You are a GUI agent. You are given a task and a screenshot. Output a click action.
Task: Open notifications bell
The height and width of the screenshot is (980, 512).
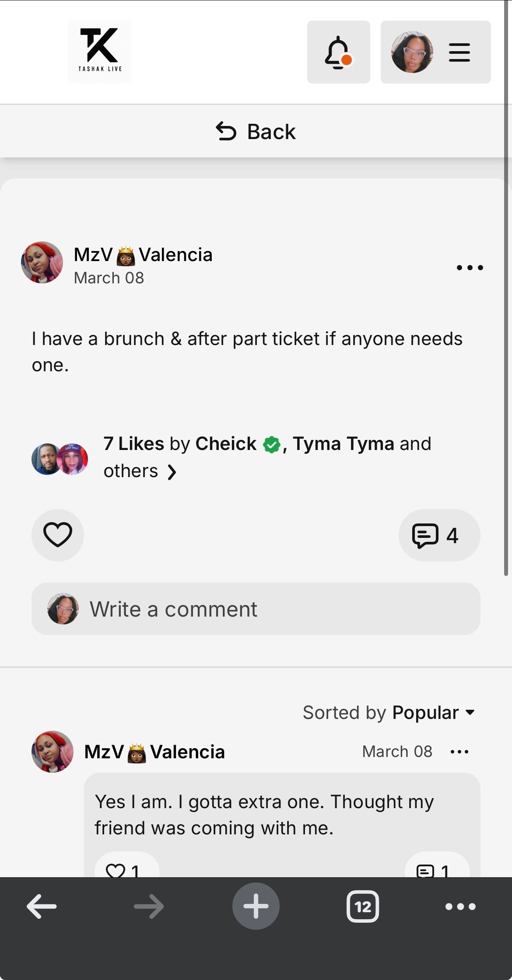[x=338, y=52]
